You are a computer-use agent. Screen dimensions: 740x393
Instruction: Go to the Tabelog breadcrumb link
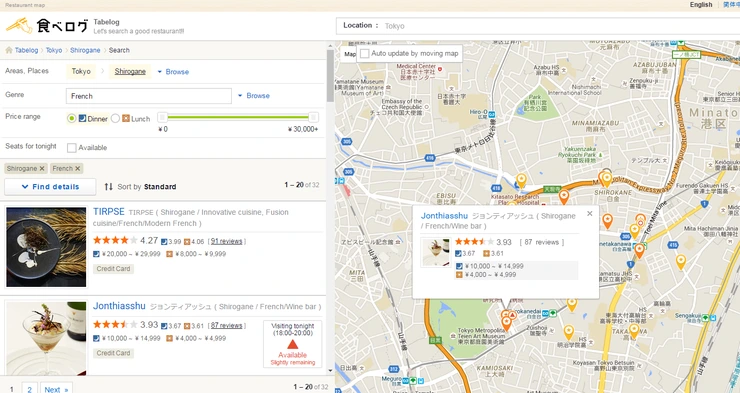(x=26, y=50)
